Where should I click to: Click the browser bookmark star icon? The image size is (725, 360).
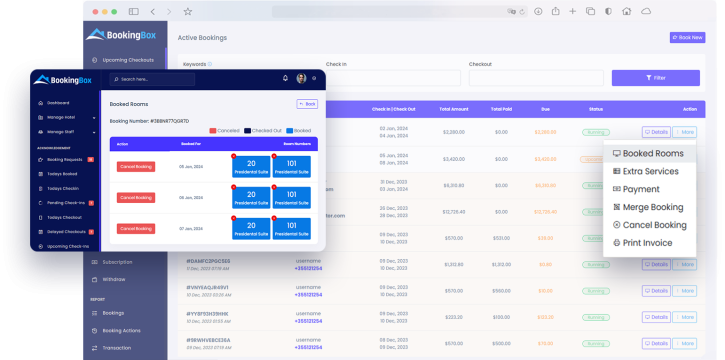tap(187, 12)
